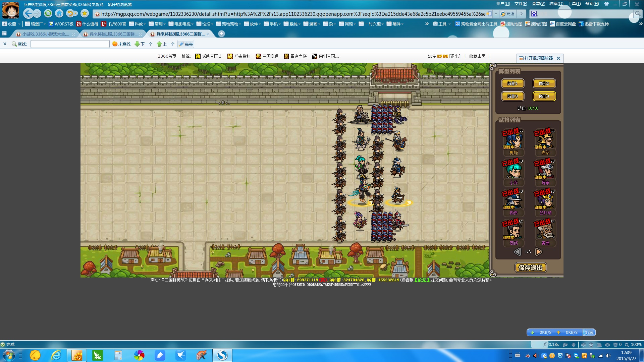Viewport: 644px width, 362px height.
Task: Open 迅雷下载支持 extension
Action: pos(594,24)
